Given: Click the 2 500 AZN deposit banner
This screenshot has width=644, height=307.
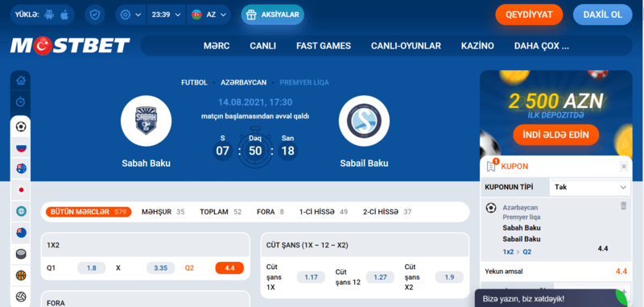Looking at the screenshot, I should tap(556, 113).
